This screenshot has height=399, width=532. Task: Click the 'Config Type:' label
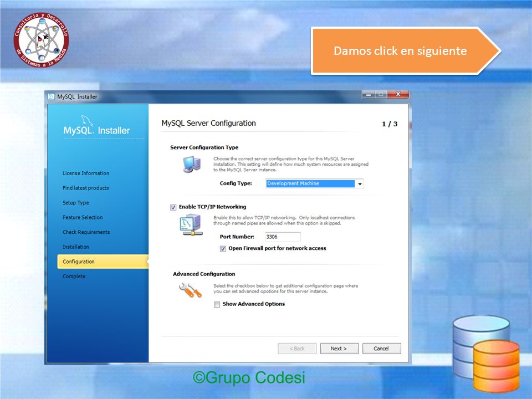(x=236, y=183)
